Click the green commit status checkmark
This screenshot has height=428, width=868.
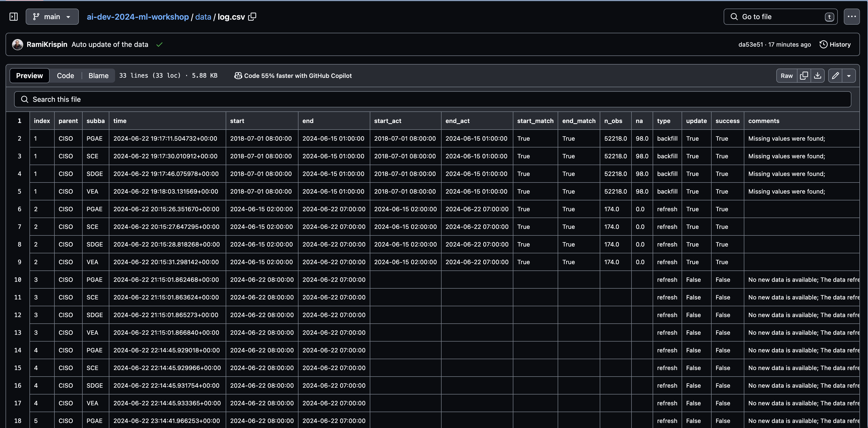click(x=159, y=45)
